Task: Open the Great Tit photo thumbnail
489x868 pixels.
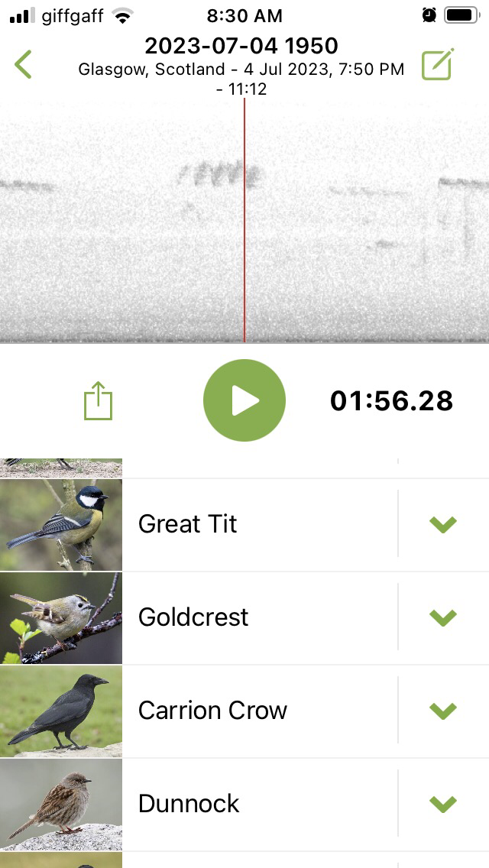Action: [x=61, y=525]
